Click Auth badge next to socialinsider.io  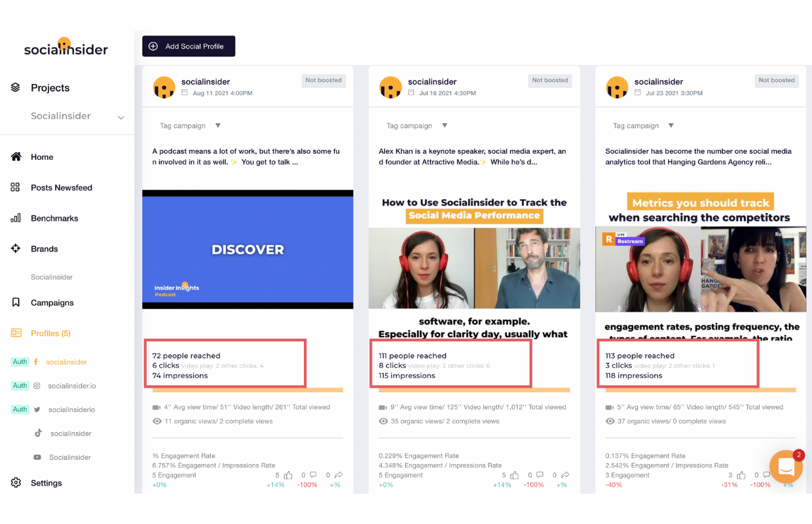(20, 386)
